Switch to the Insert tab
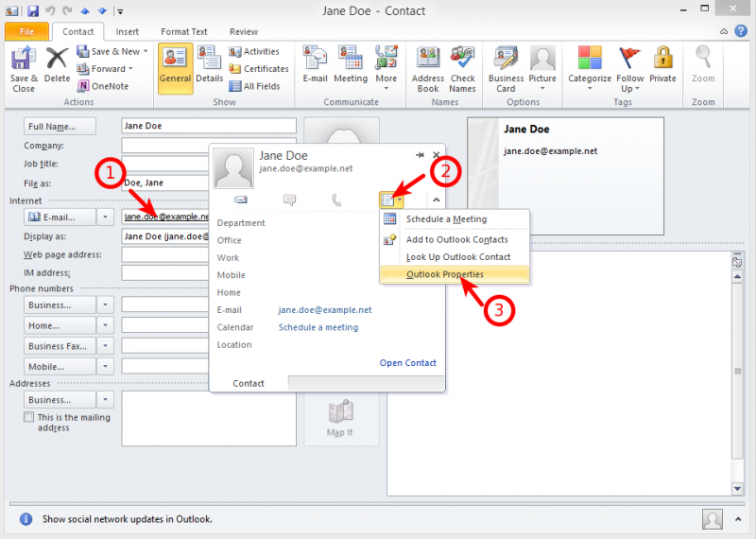Viewport: 756px width, 539px height. coord(127,32)
